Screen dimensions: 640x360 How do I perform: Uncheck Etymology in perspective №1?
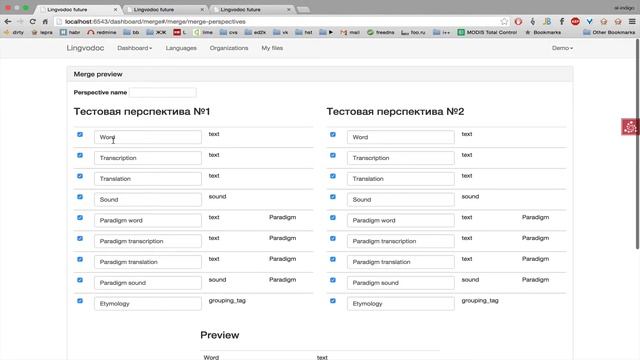tap(80, 301)
